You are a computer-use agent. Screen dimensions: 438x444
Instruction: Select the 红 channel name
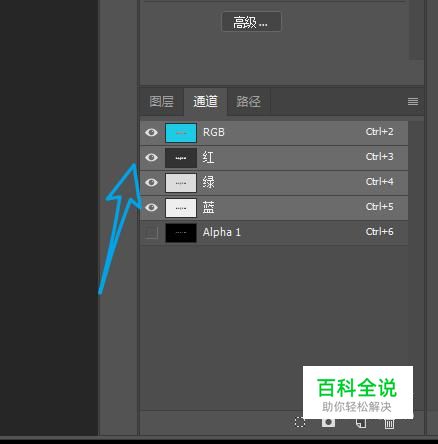tap(208, 157)
